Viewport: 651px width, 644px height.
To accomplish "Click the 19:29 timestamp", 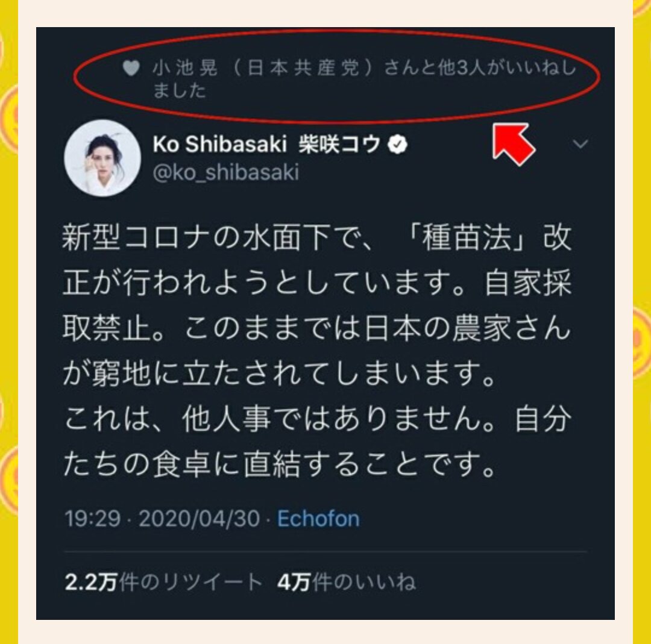I will tap(93, 519).
